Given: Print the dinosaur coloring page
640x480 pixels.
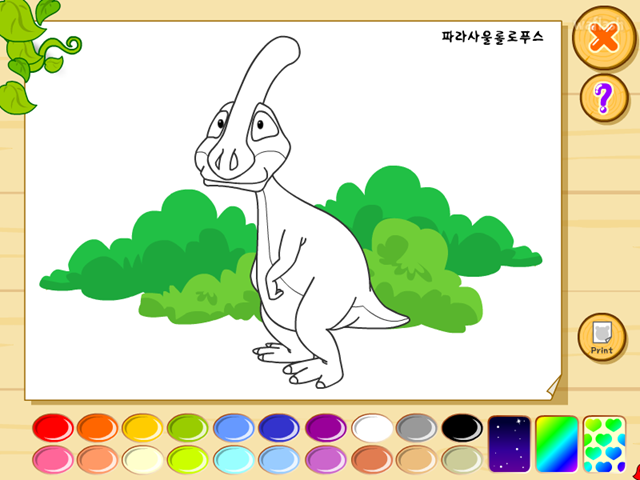Looking at the screenshot, I should tap(602, 337).
